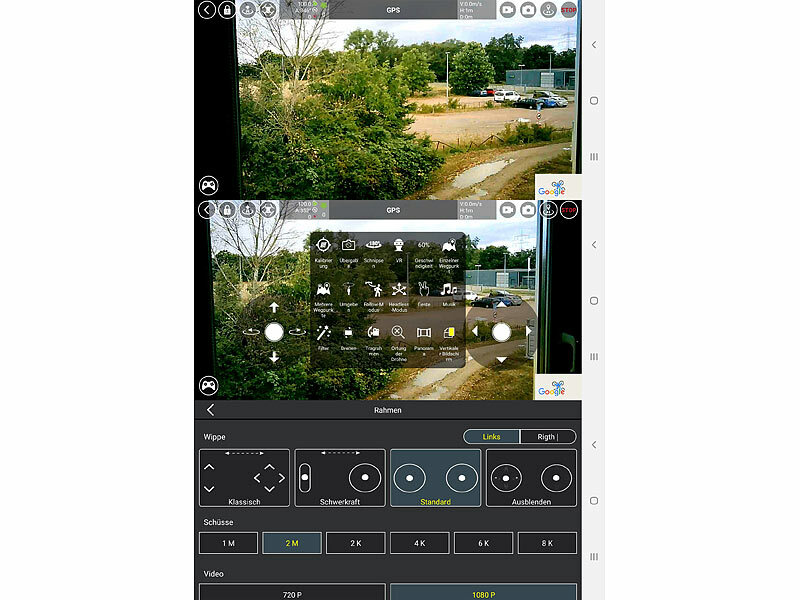
Task: Open Ortung der Drohne locator
Action: [x=398, y=332]
